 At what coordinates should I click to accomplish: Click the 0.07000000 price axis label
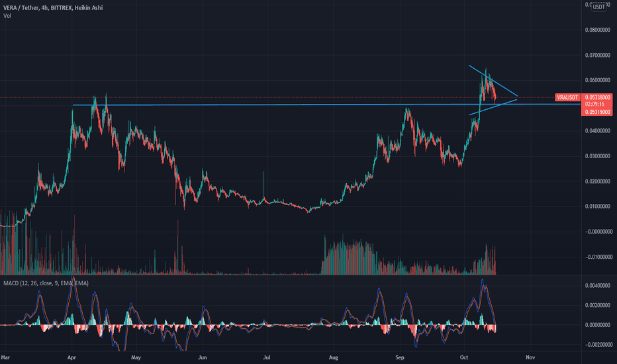[x=597, y=55]
